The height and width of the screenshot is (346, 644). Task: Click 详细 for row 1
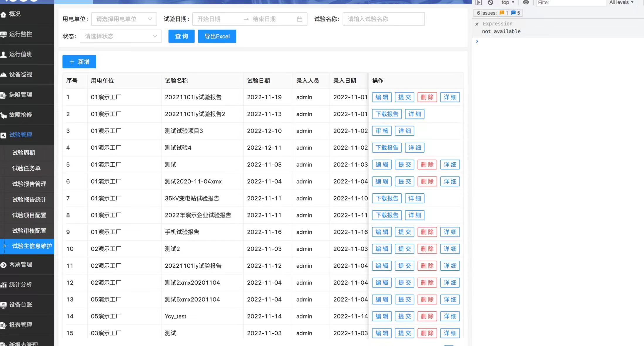pyautogui.click(x=450, y=97)
